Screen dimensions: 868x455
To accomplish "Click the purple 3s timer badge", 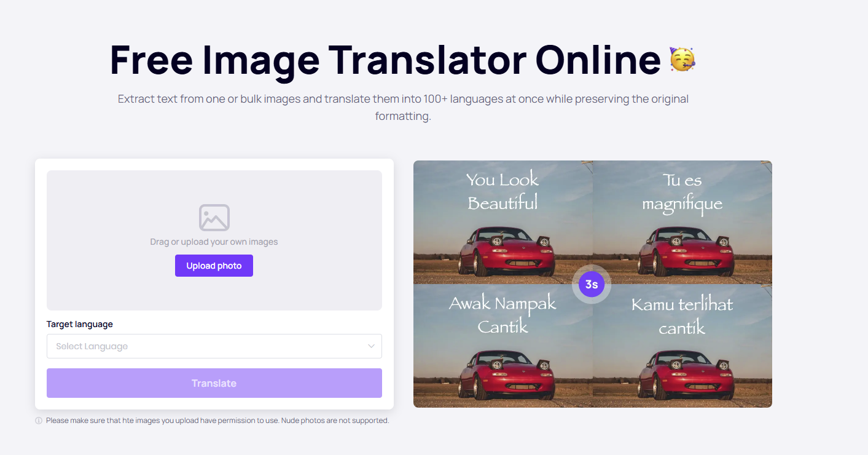I will pyautogui.click(x=591, y=285).
